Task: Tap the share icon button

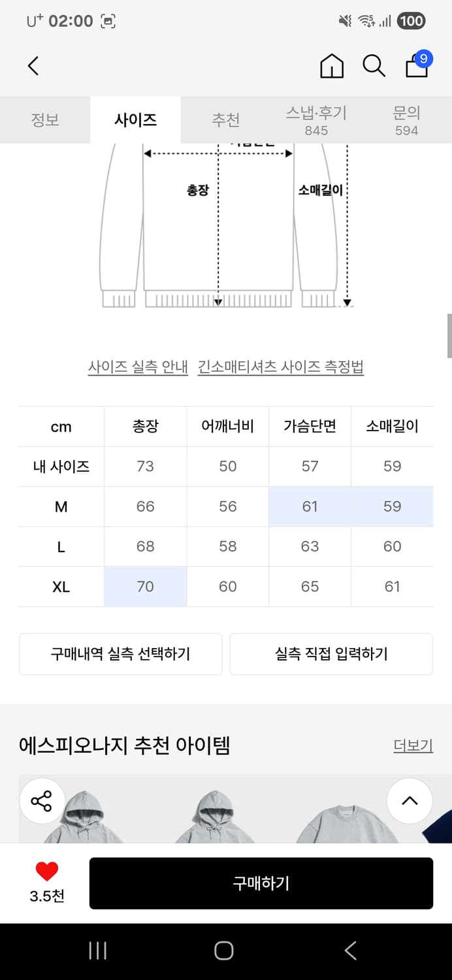Action: [41, 801]
